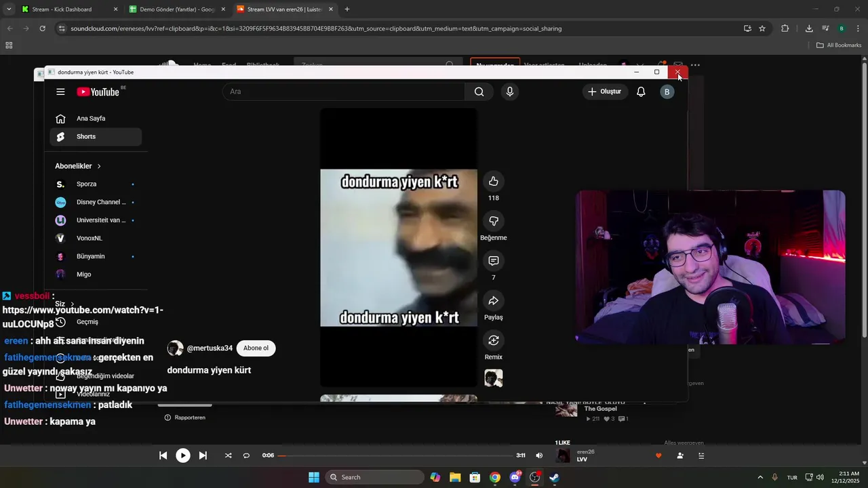The height and width of the screenshot is (488, 868).
Task: Open SoundCloud next-up queue
Action: (702, 455)
